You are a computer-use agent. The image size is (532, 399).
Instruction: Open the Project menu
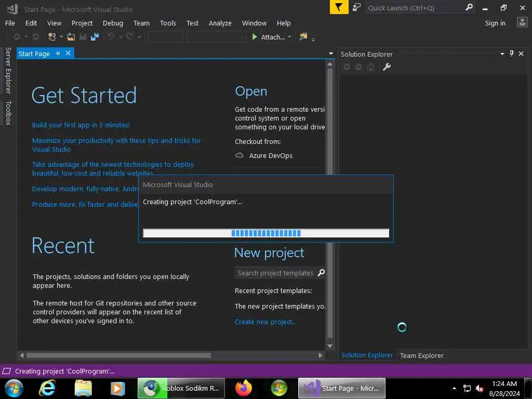coord(82,23)
